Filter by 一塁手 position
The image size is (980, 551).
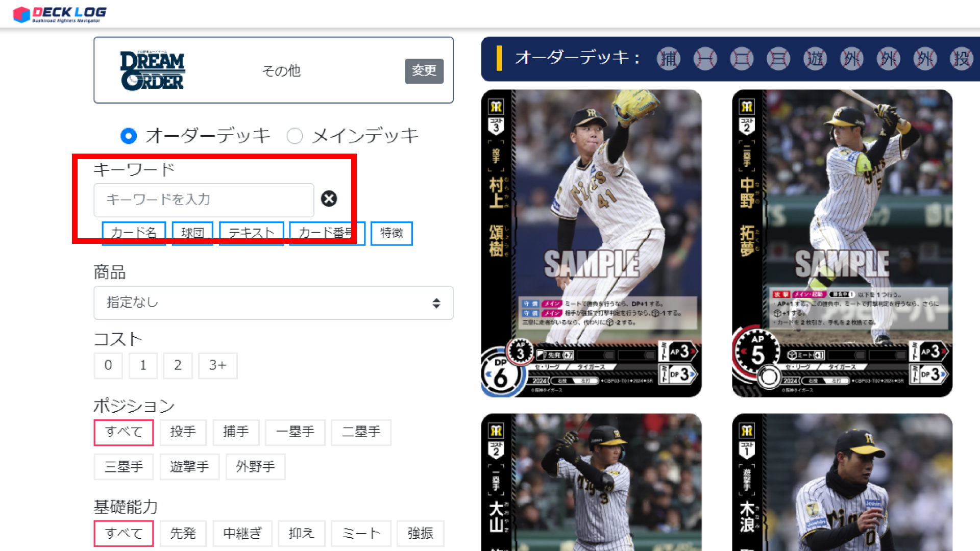[x=295, y=432]
